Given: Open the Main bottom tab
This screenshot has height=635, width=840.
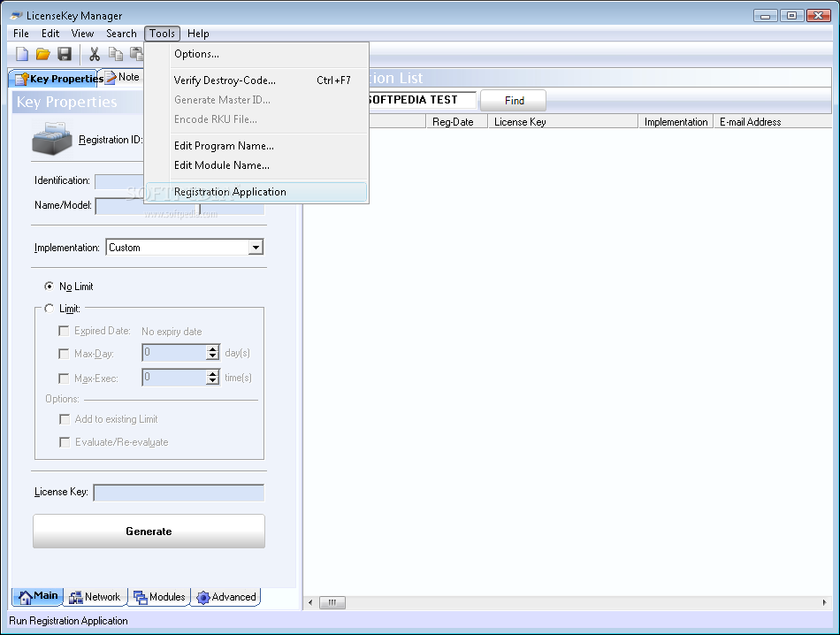Looking at the screenshot, I should click(37, 596).
